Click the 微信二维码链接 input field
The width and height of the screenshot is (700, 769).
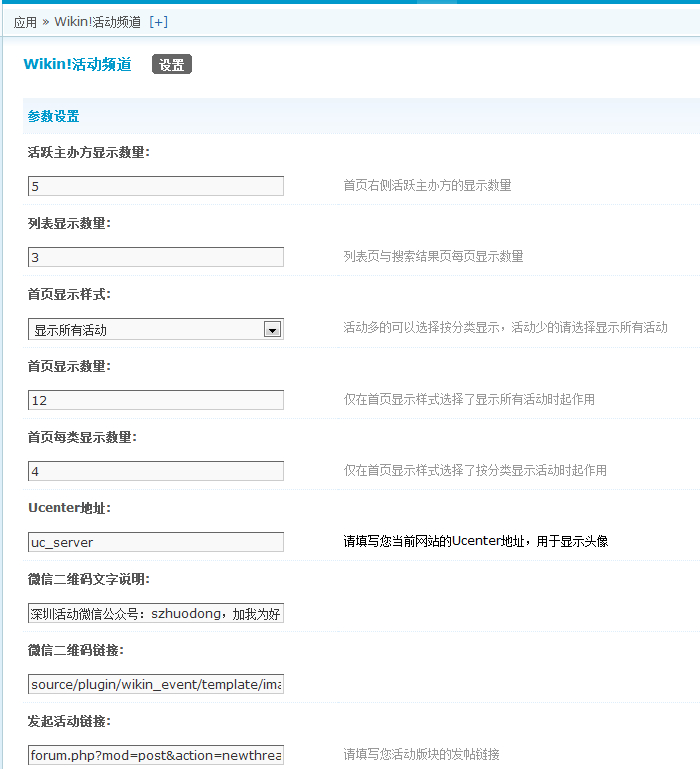(156, 684)
